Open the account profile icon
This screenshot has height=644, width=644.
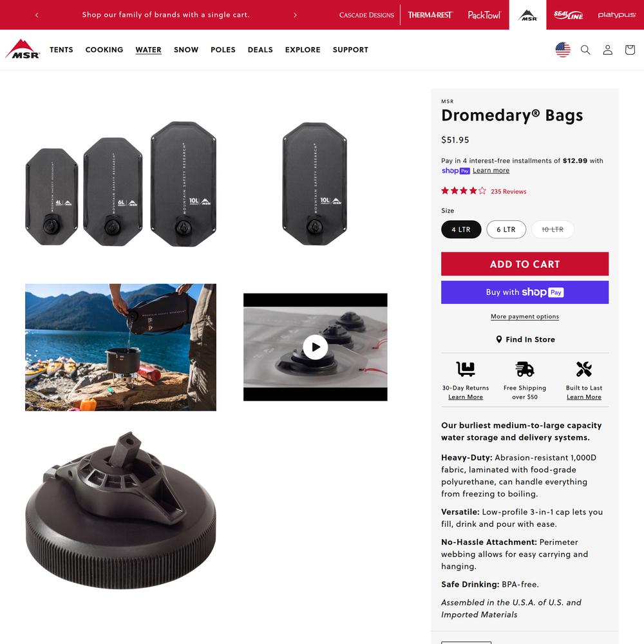click(607, 50)
